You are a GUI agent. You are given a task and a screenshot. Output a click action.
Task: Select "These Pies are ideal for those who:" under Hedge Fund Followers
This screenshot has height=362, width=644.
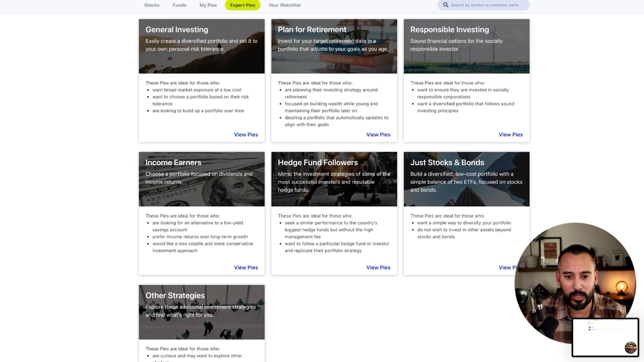tap(315, 216)
